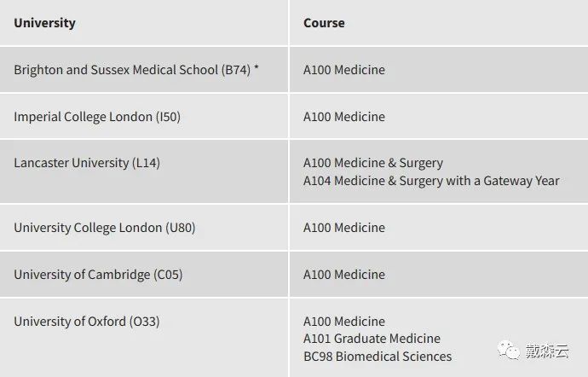This screenshot has width=588, height=377.
Task: Click the asterisk after Brighton (B74)
Action: tap(257, 67)
